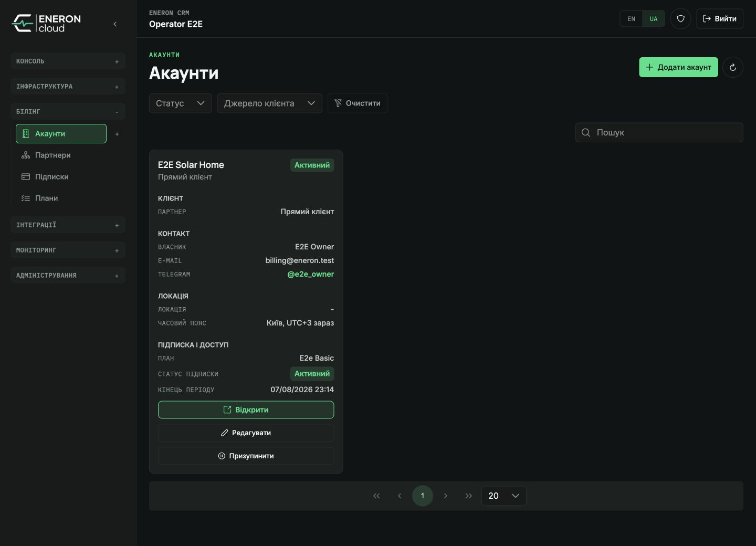Go to the last page with the double arrow
The height and width of the screenshot is (546, 756).
469,496
